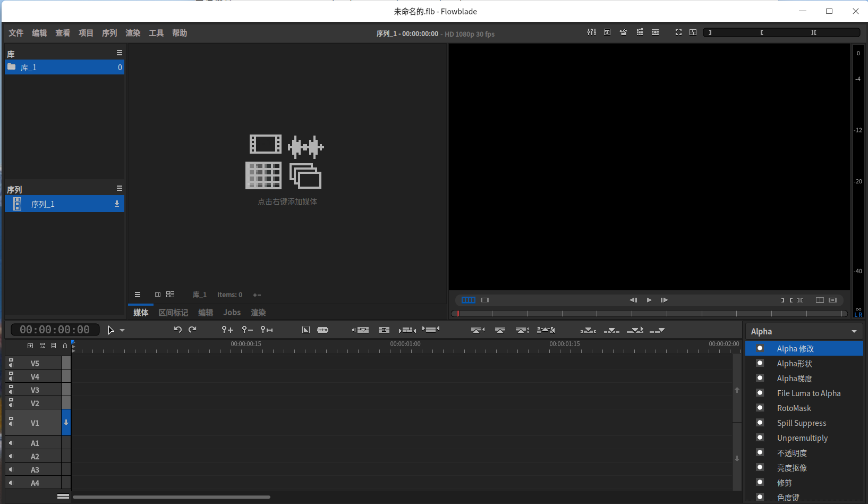Select the Alpha形状 filter radio
The image size is (868, 504).
(760, 363)
